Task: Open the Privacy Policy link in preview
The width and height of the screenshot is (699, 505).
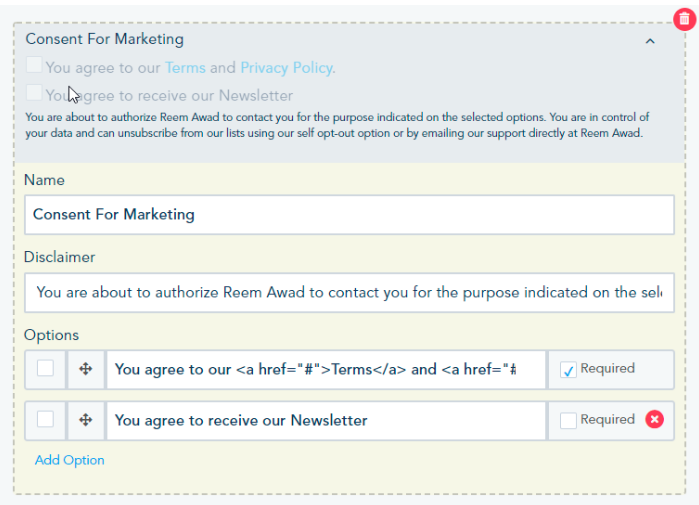Action: point(286,68)
